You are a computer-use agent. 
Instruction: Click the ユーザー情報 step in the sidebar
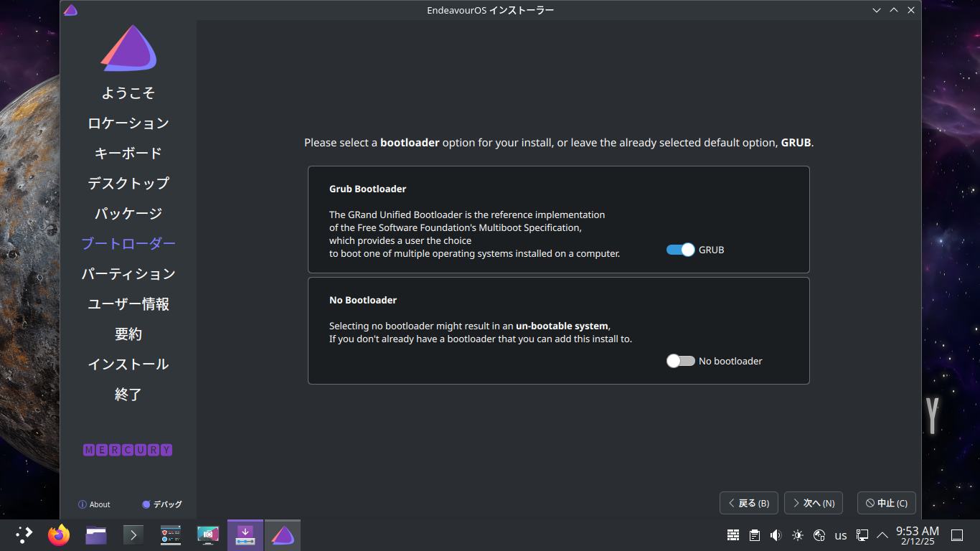pyautogui.click(x=128, y=303)
